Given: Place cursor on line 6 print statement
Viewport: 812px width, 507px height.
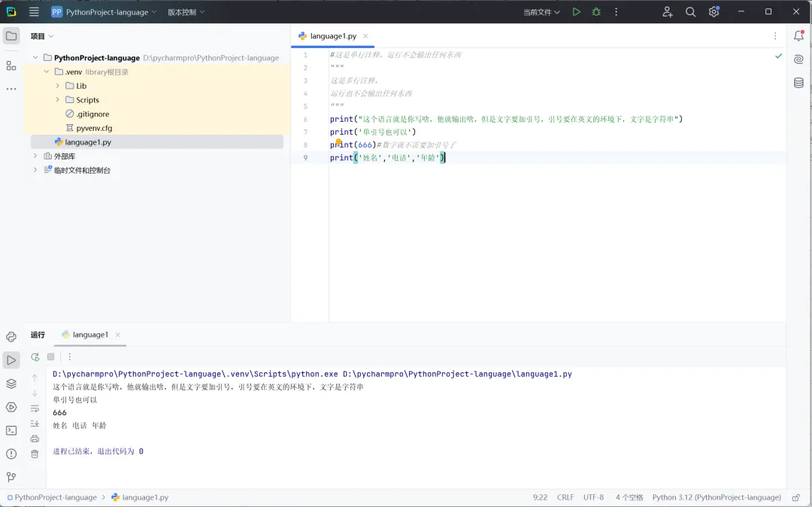Looking at the screenshot, I should click(507, 119).
